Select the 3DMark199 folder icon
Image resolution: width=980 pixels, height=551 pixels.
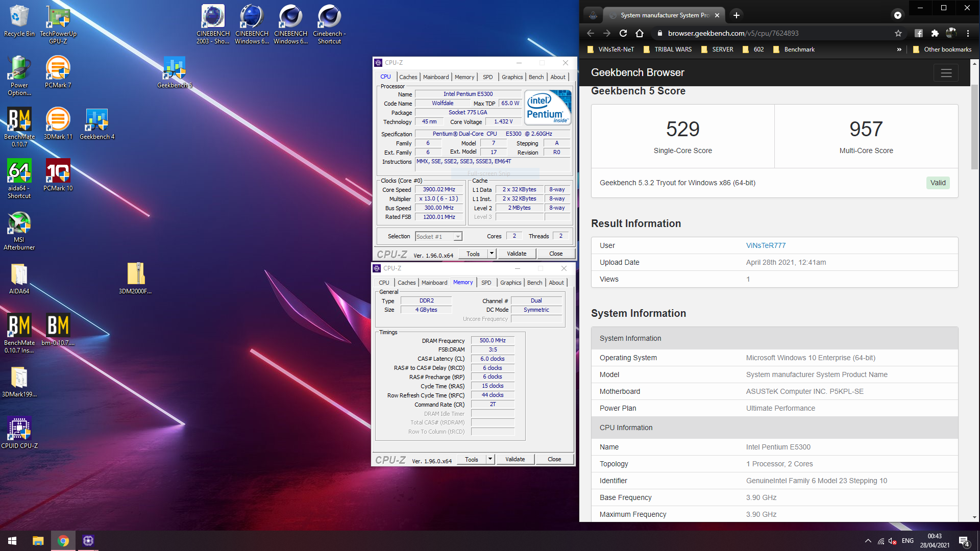pyautogui.click(x=19, y=381)
